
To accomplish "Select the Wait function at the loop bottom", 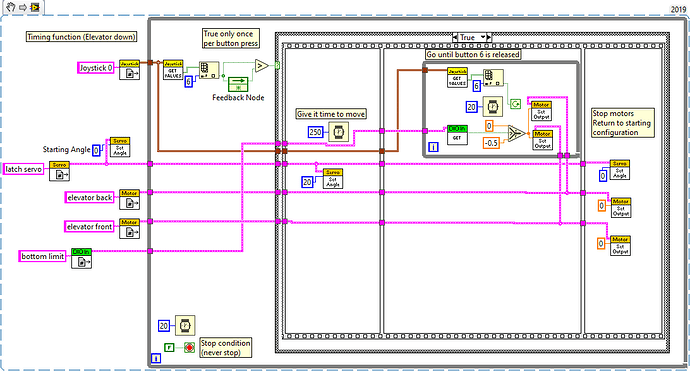I will click(x=185, y=326).
